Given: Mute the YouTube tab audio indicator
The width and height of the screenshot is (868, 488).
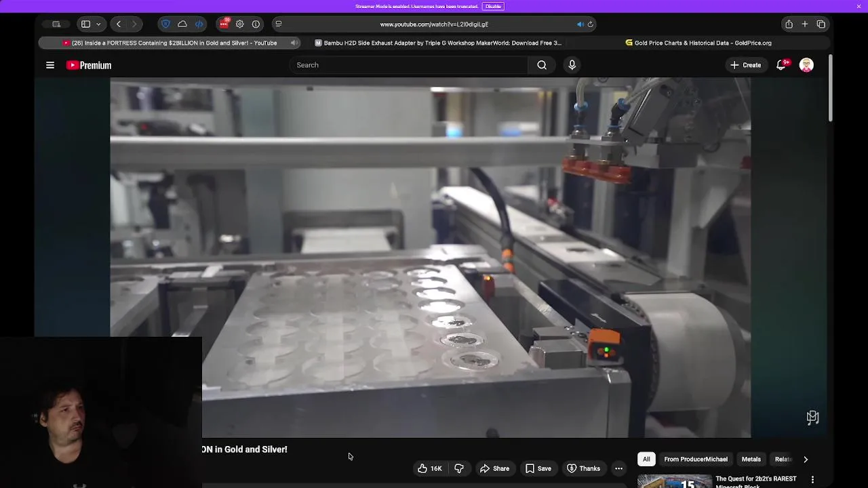Looking at the screenshot, I should click(x=294, y=43).
